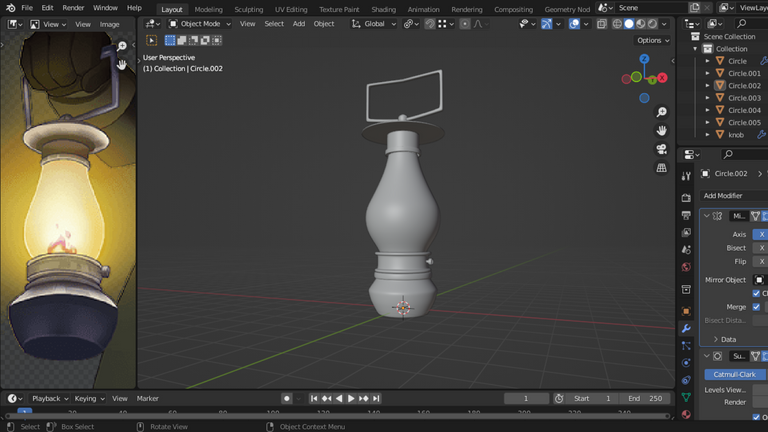This screenshot has width=768, height=432.
Task: Select Catmull-Clark subdivision type
Action: tap(735, 374)
